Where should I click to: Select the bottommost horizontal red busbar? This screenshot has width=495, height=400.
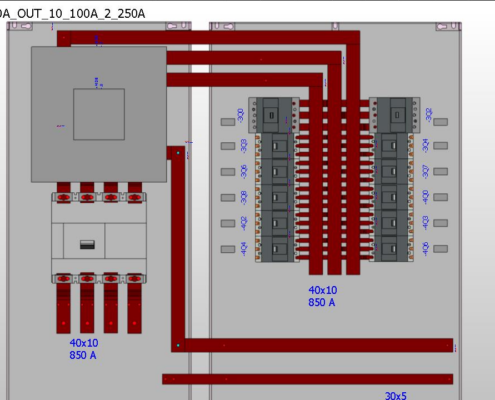point(307,379)
